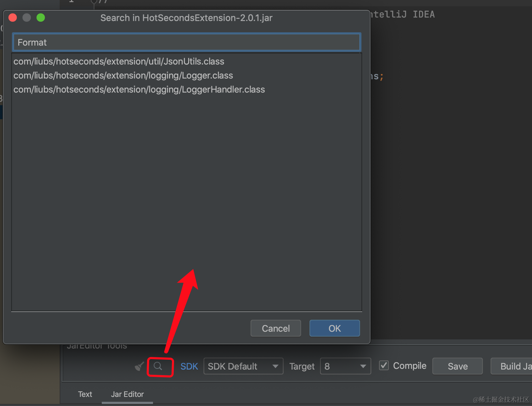Click the green zoom window button
Screen dimensions: 532x406
[41, 18]
